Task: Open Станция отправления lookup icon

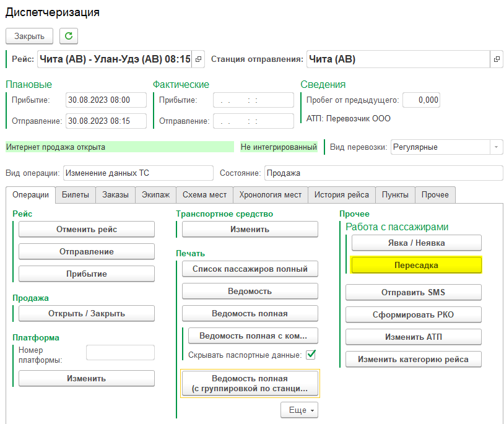Action: (x=496, y=59)
